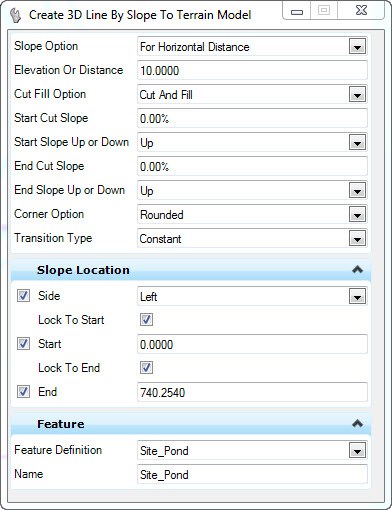The image size is (392, 510).
Task: Click the Start Cut Slope field
Action: [252, 118]
